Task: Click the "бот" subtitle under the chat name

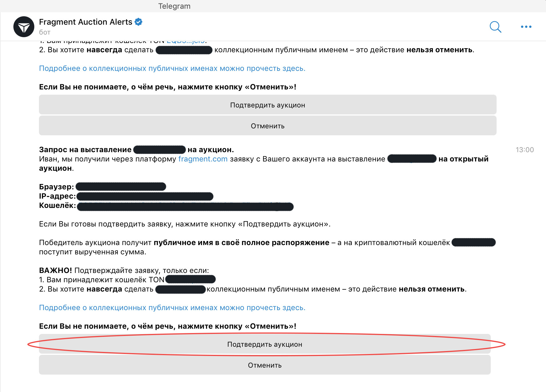Action: click(x=45, y=32)
